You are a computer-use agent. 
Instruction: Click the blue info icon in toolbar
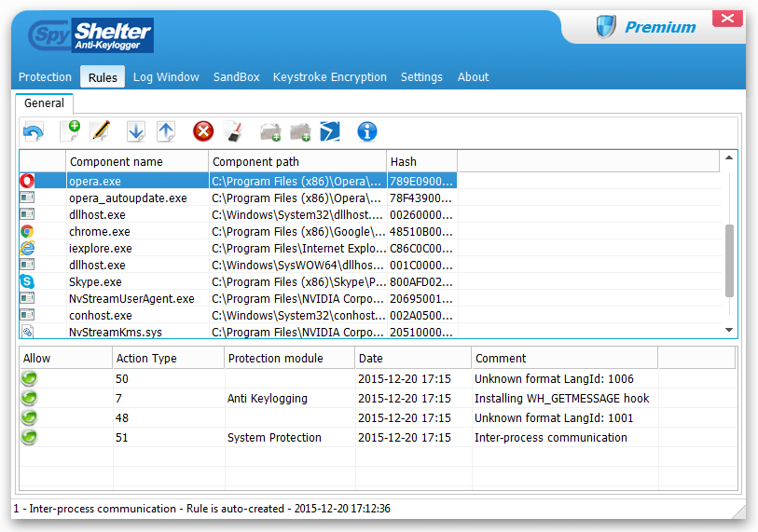point(367,131)
